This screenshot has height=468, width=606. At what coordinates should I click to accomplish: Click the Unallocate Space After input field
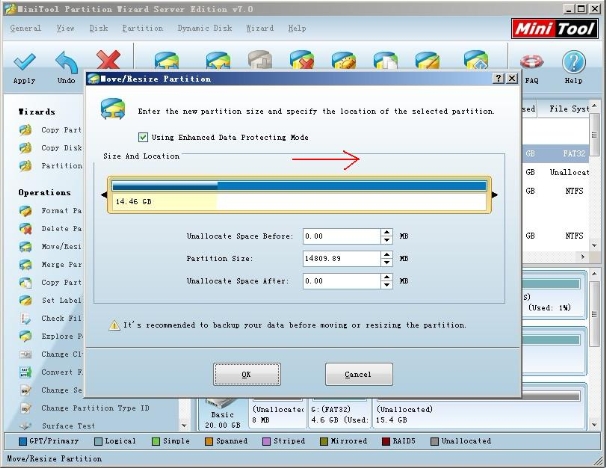(342, 281)
